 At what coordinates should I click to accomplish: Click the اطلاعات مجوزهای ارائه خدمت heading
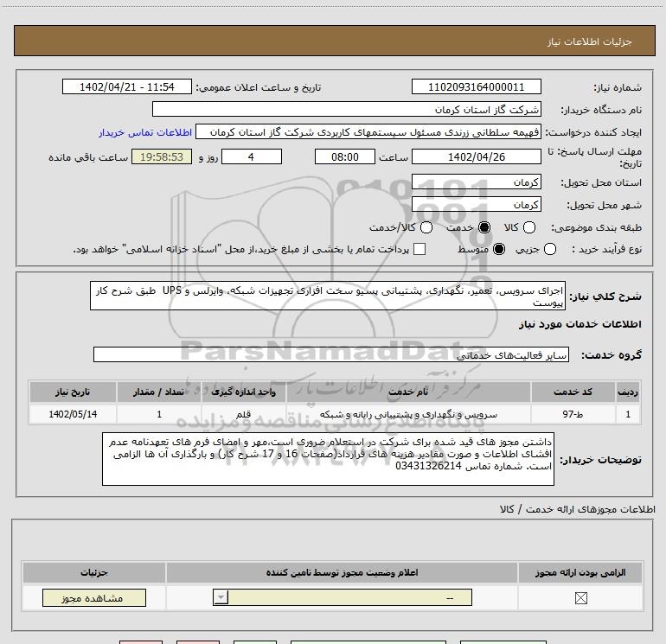coord(577,509)
